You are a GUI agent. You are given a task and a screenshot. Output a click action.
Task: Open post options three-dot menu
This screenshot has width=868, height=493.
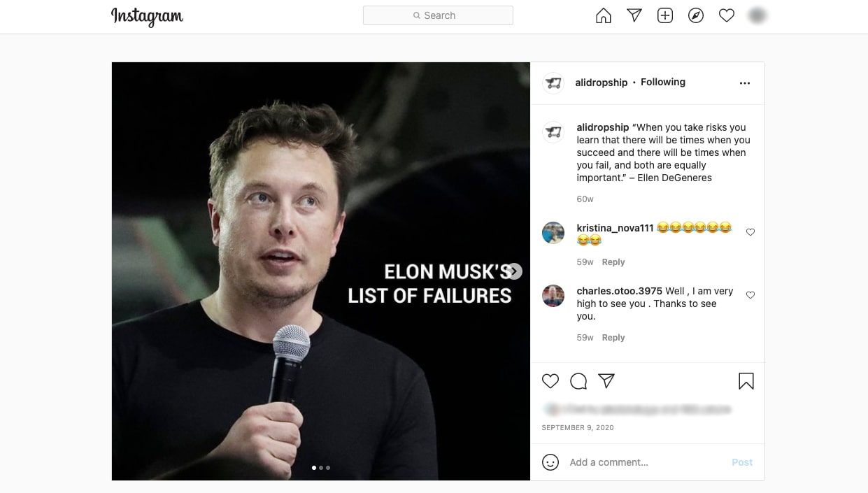tap(744, 83)
